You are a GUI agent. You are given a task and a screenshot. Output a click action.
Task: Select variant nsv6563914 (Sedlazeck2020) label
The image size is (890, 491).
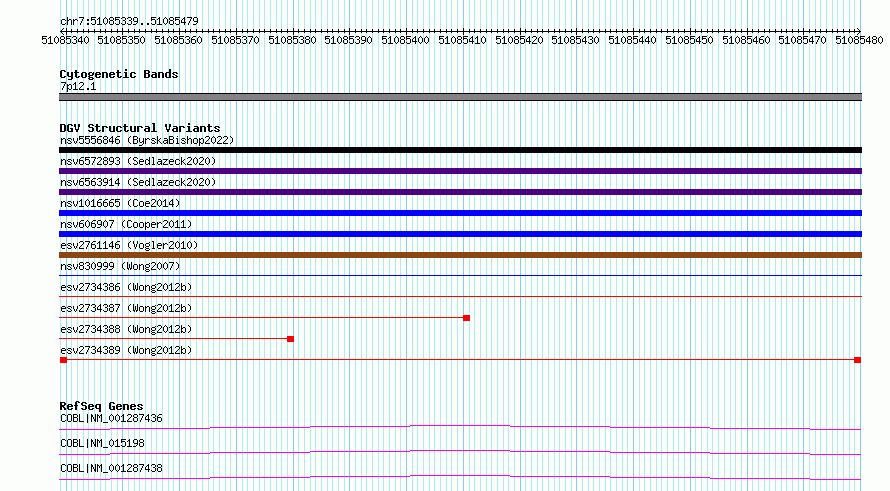coord(138,182)
